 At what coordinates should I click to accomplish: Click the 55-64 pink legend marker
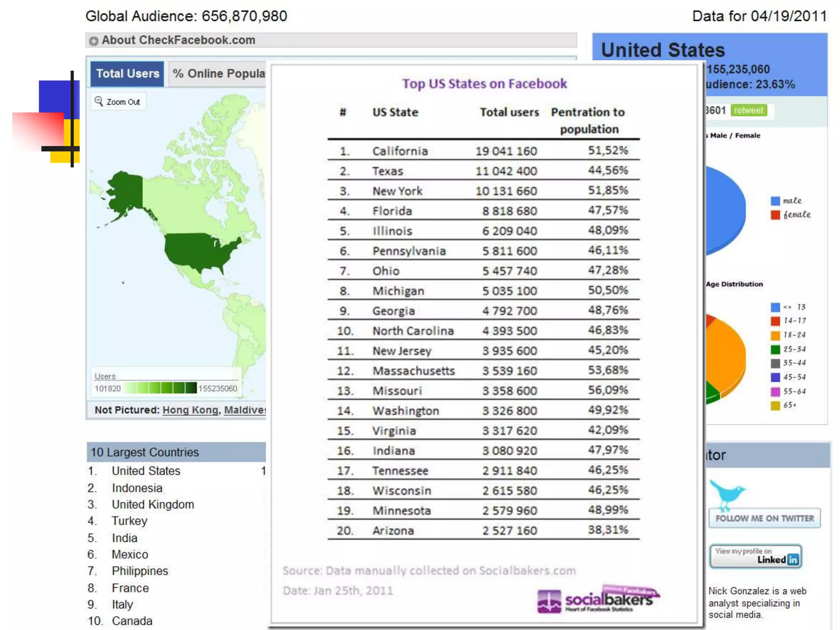coord(775,392)
